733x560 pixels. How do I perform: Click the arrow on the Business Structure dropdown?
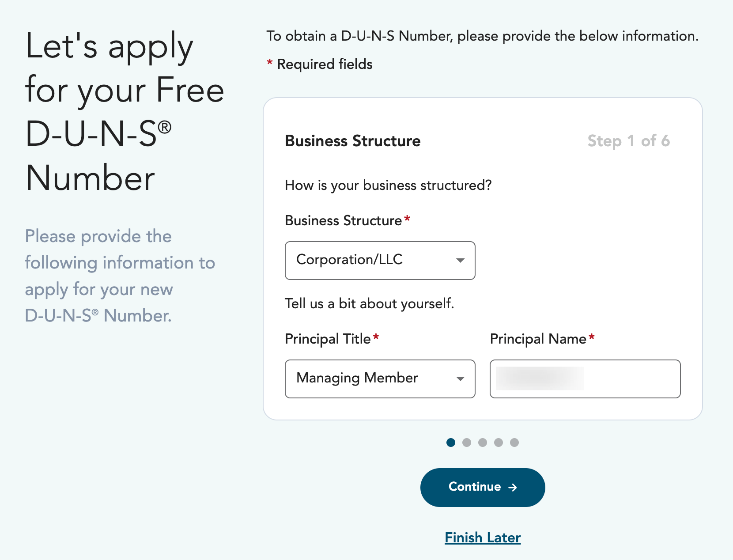[x=460, y=261]
